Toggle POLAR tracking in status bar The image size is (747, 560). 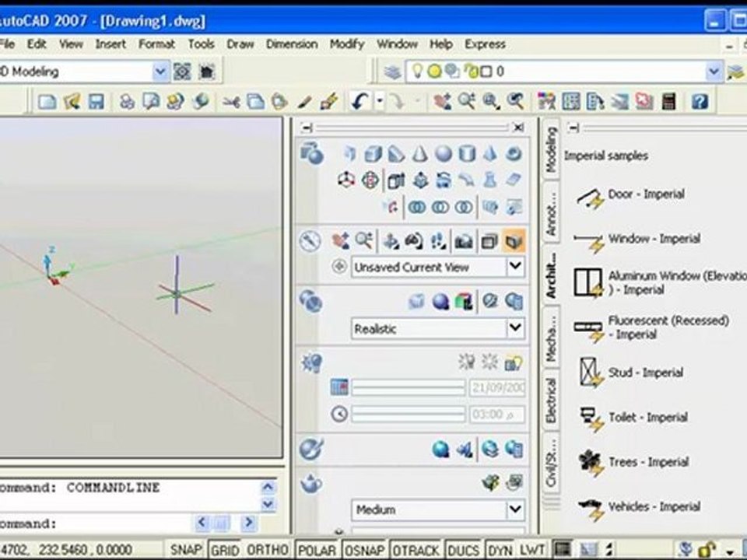(x=317, y=550)
